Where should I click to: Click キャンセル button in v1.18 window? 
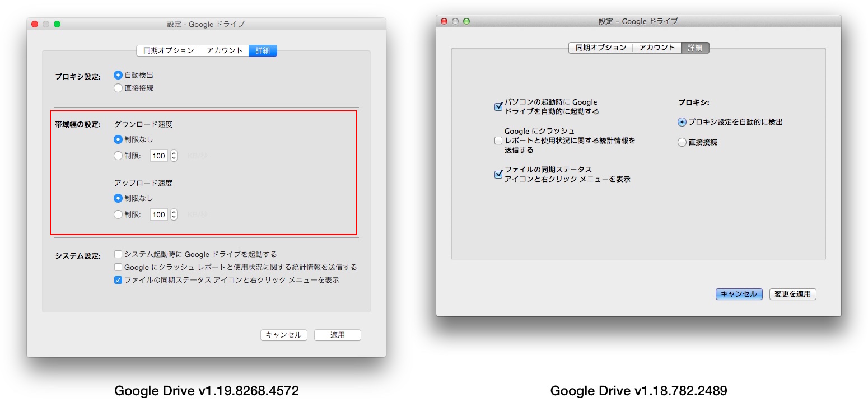[739, 294]
